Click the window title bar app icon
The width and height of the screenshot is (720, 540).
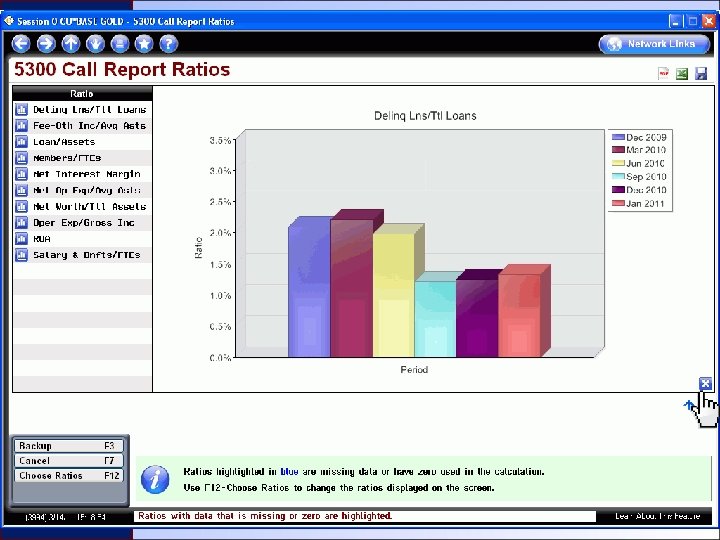click(x=9, y=21)
